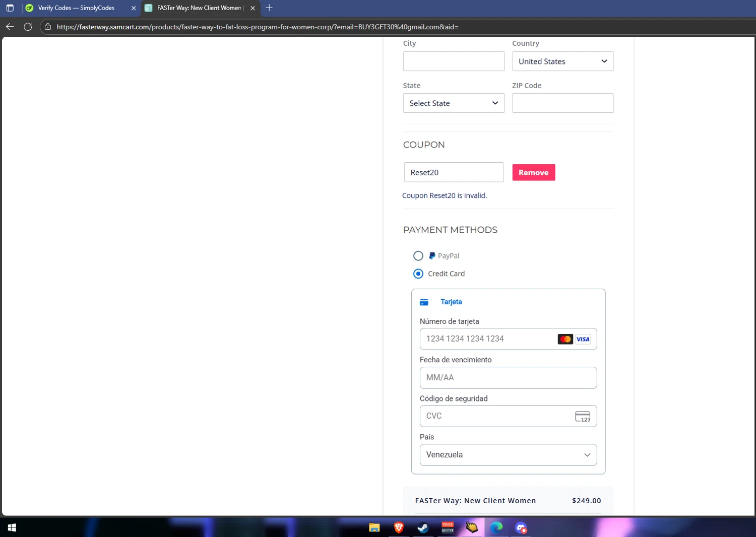The height and width of the screenshot is (537, 756).
Task: Open the Country dropdown showing United States
Action: 562,61
